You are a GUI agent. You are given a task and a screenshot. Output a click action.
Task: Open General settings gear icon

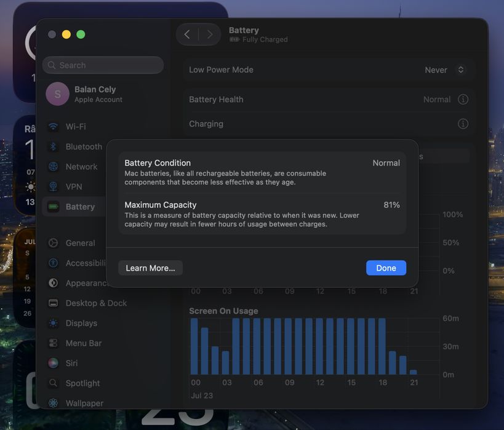pyautogui.click(x=53, y=243)
